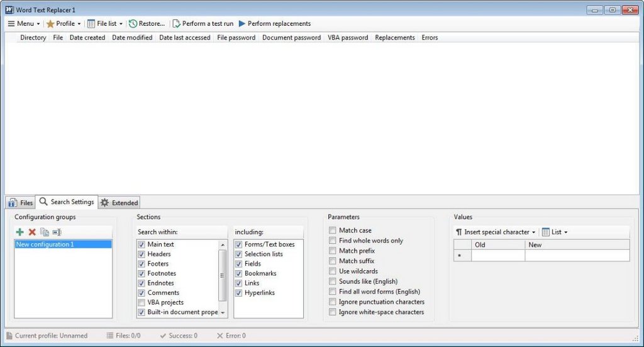Click the "Files: 0/0" status text
This screenshot has width=644, height=347.
(128, 336)
